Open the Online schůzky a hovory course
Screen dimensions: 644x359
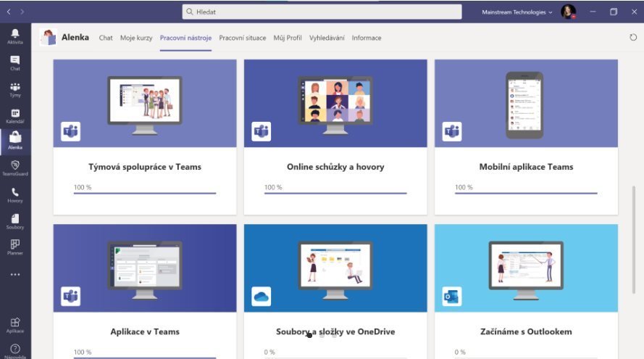pos(335,167)
